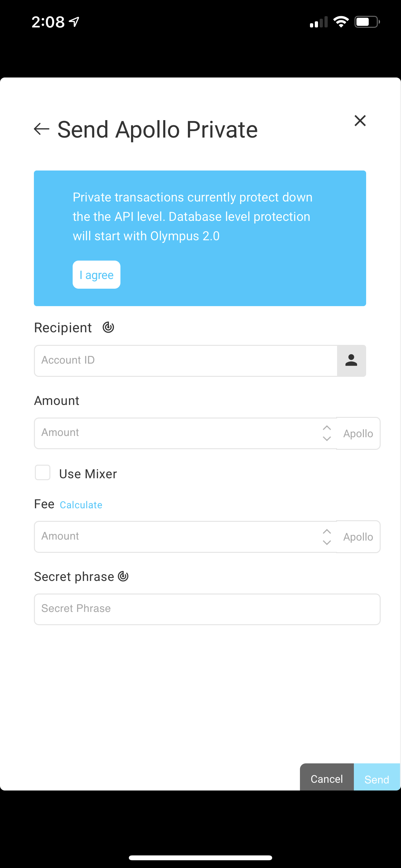Tap the cellular signal bars icon
401x868 pixels.
tap(318, 22)
